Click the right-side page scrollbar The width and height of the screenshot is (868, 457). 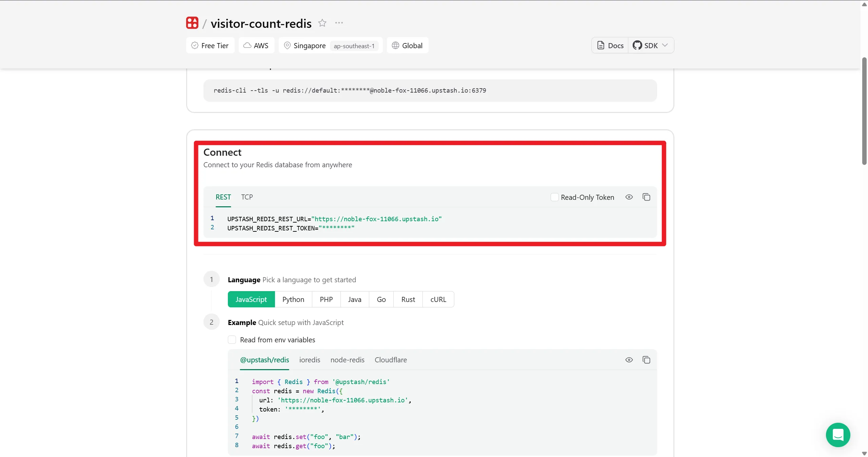tap(864, 112)
